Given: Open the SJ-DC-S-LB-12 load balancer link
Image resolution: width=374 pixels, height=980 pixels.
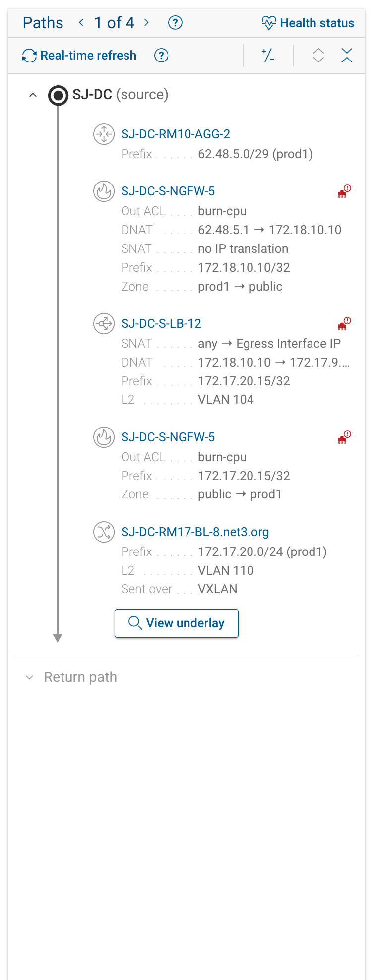Looking at the screenshot, I should 161,324.
